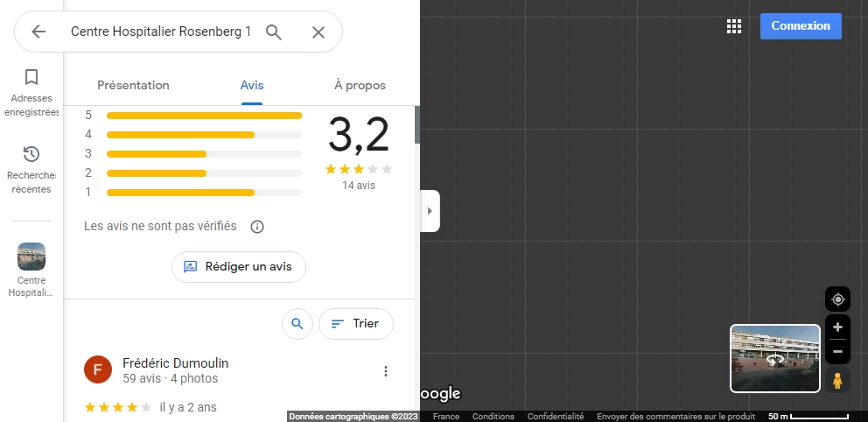Image resolution: width=868 pixels, height=422 pixels.
Task: Click the reviews panel scrollbar
Action: click(x=417, y=125)
